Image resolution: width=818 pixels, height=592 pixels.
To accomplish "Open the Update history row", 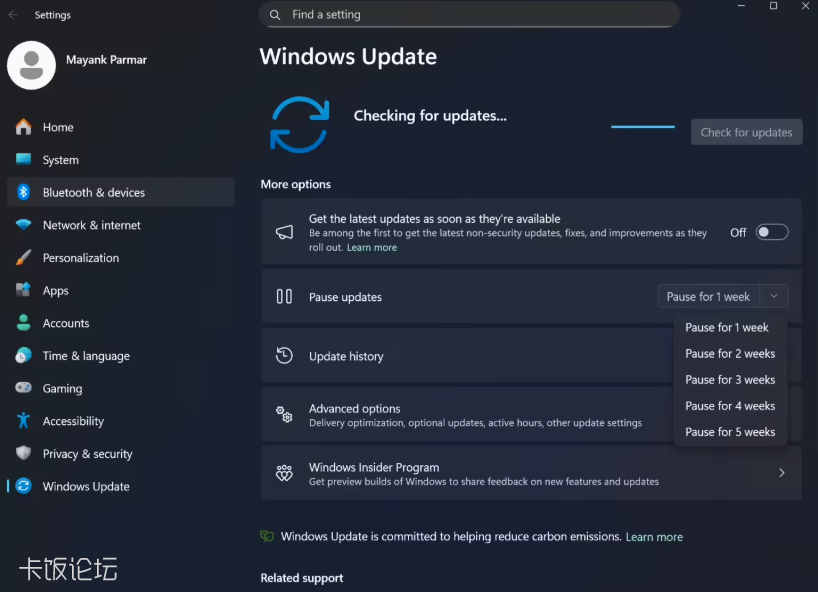I will pyautogui.click(x=531, y=356).
